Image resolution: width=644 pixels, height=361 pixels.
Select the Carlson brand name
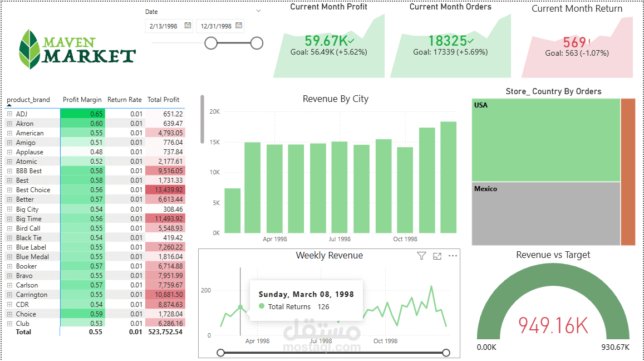pyautogui.click(x=27, y=285)
